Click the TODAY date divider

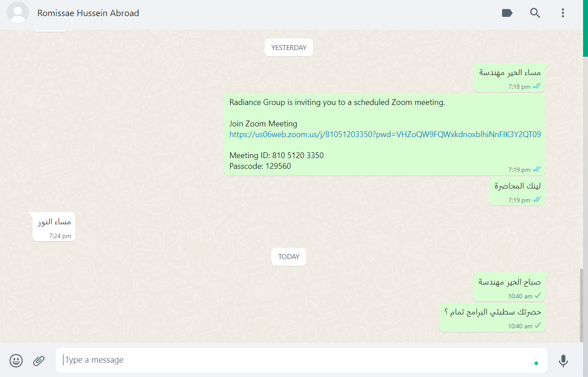[x=289, y=257]
